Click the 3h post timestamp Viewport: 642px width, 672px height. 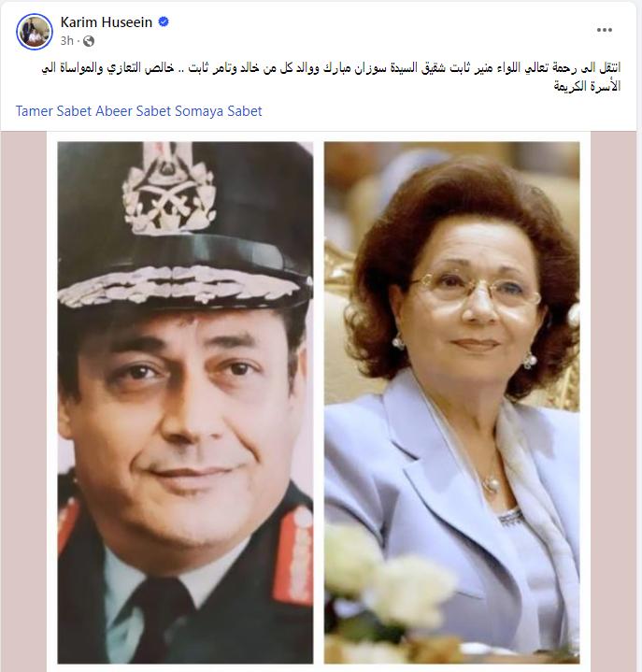tap(67, 41)
